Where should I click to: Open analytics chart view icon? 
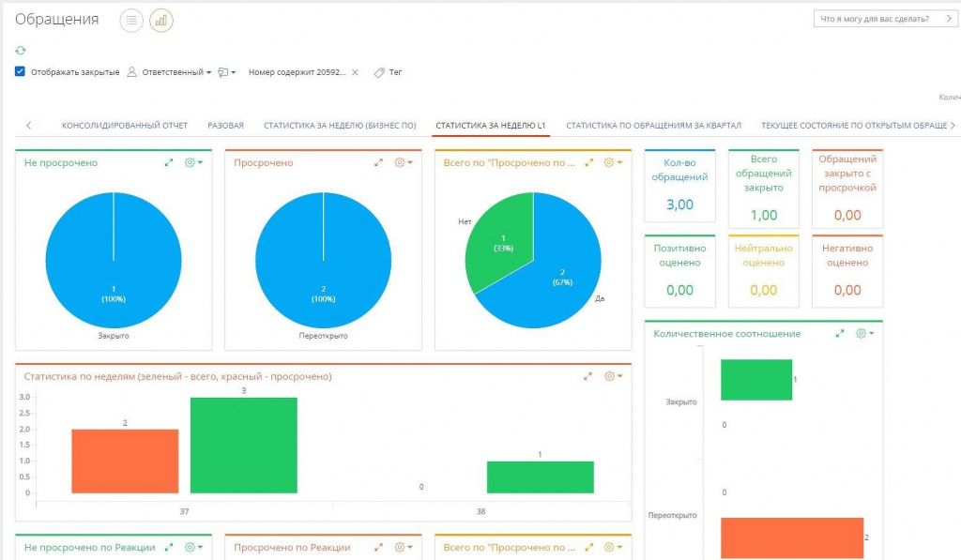click(x=161, y=20)
